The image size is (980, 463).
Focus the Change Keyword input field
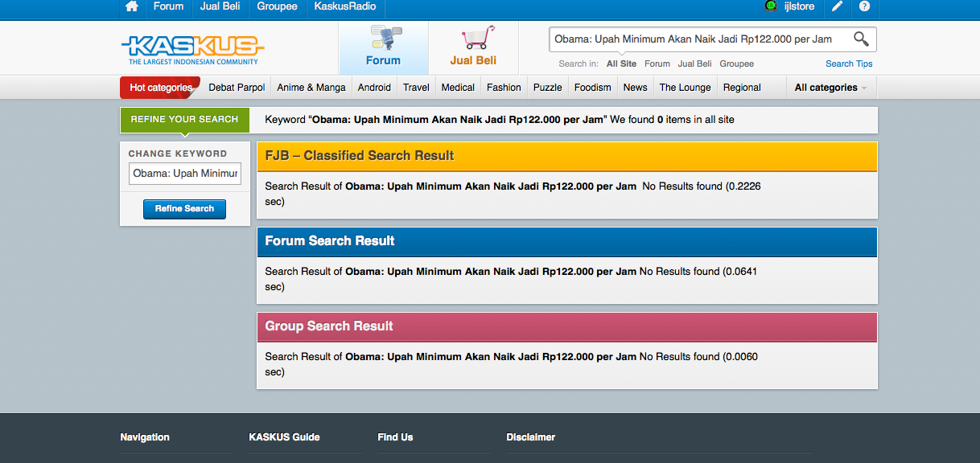coord(185,174)
